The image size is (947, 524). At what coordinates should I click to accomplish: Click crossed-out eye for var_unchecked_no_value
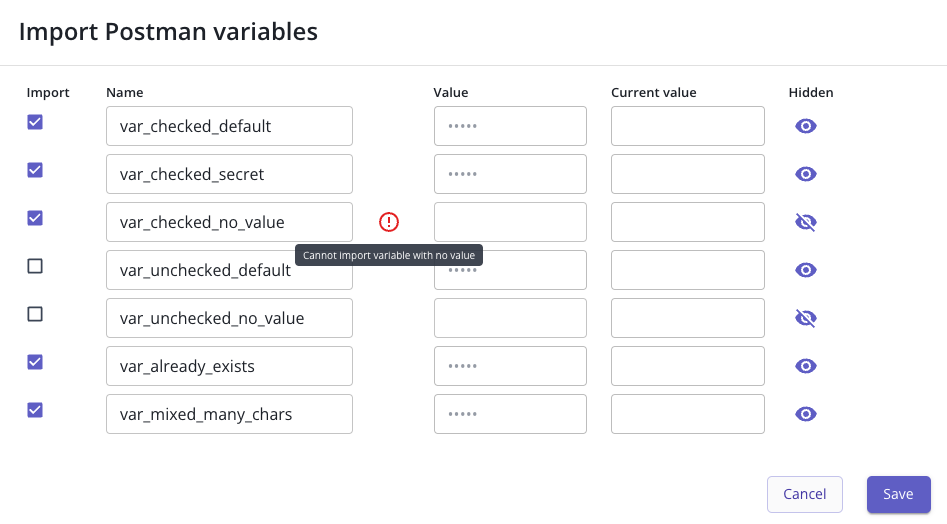(806, 318)
